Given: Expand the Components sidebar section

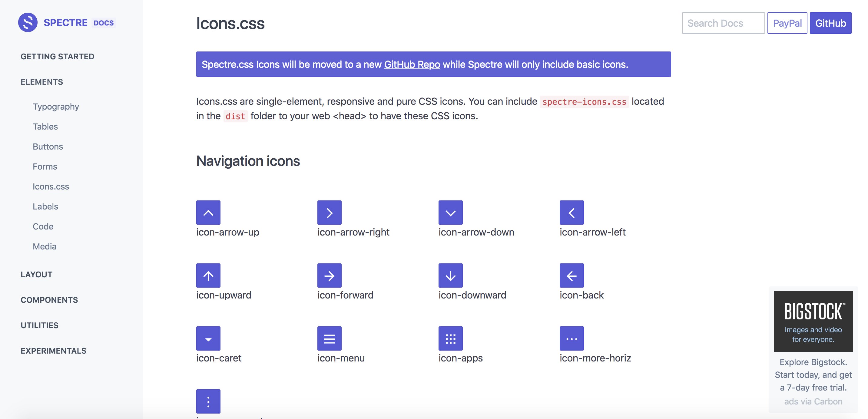Looking at the screenshot, I should click(x=49, y=300).
